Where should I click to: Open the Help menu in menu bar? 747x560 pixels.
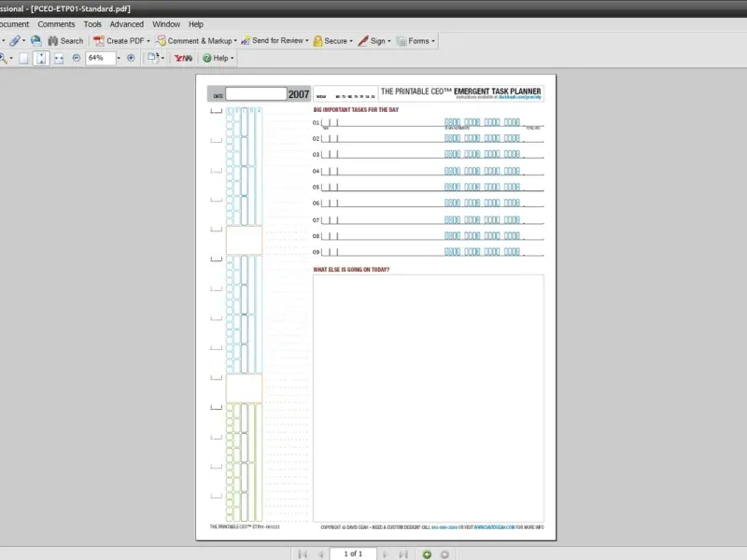196,24
